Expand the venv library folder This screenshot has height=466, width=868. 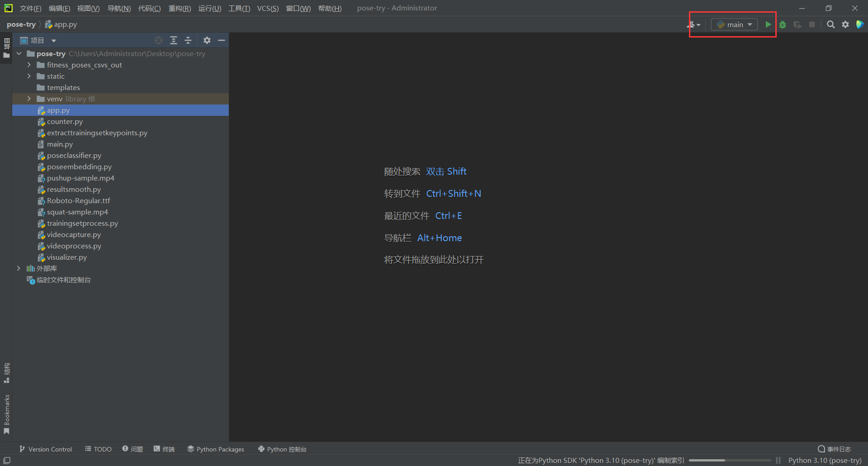(29, 99)
